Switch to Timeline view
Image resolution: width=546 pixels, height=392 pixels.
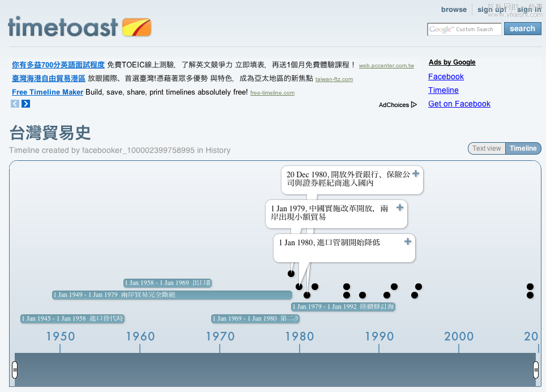[x=523, y=148]
